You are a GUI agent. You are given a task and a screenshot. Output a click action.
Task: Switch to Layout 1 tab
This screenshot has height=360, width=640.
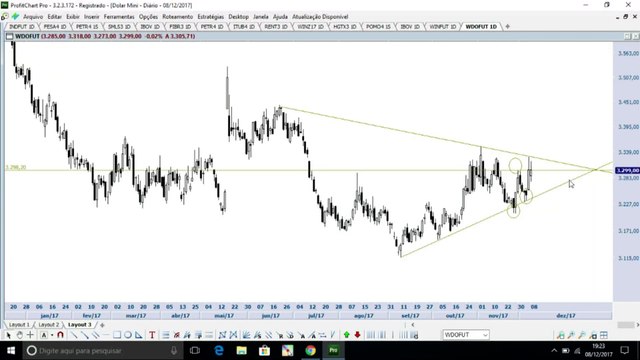19,325
